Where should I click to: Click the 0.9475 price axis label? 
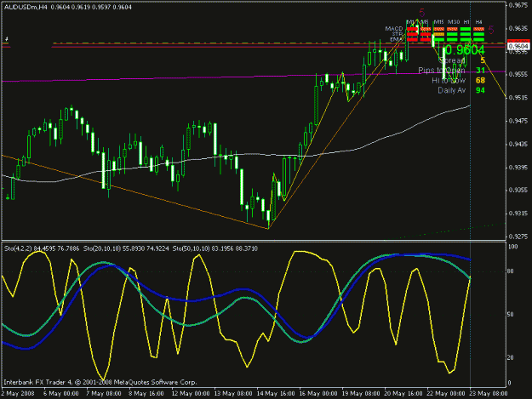pyautogui.click(x=519, y=121)
